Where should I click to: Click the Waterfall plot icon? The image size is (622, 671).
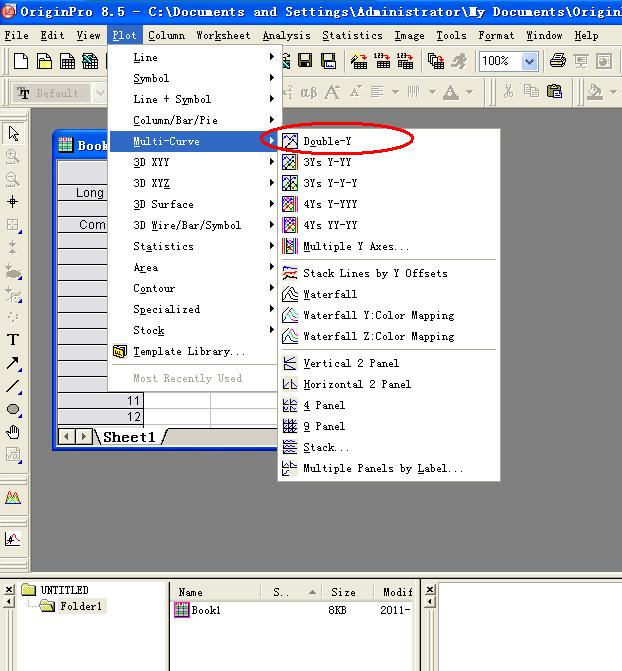290,294
